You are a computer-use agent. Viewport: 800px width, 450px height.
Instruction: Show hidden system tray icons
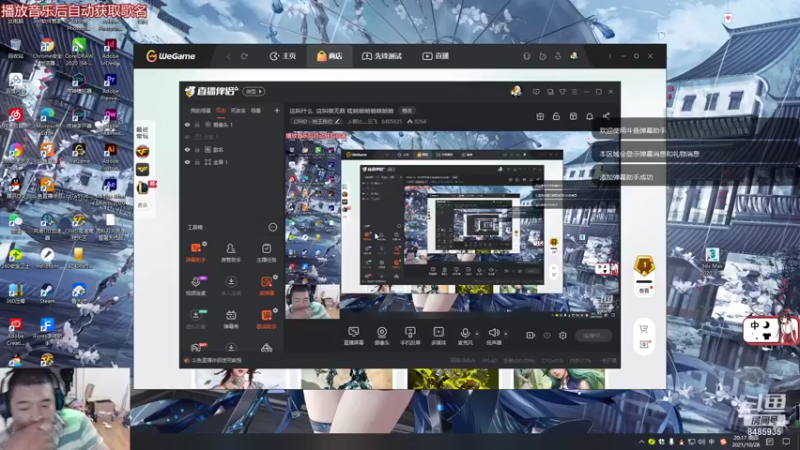point(641,441)
